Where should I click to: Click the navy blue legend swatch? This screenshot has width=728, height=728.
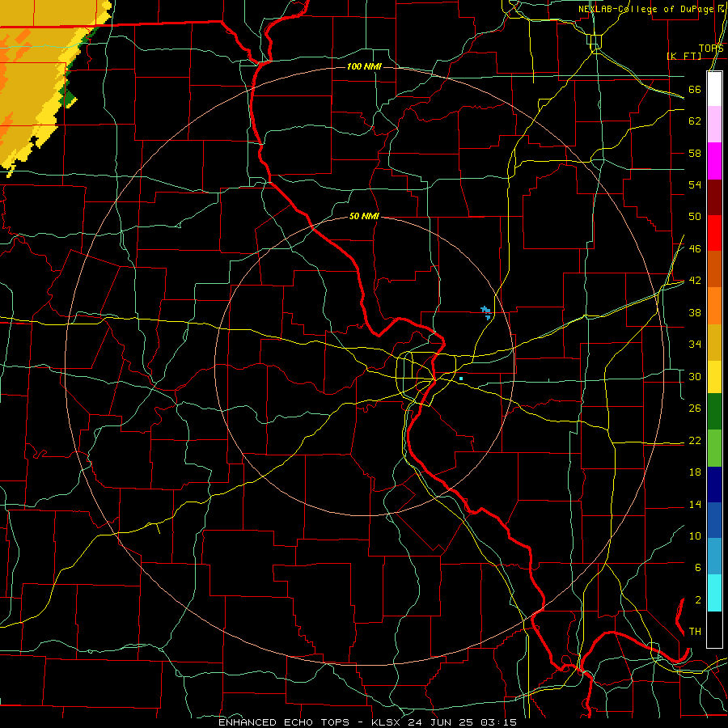point(714,485)
